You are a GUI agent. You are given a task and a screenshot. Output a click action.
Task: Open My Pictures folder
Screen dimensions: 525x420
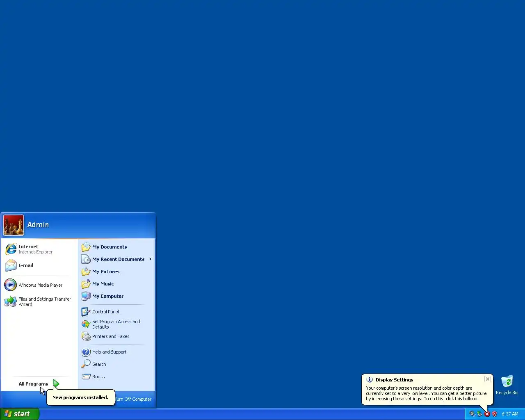116,272
